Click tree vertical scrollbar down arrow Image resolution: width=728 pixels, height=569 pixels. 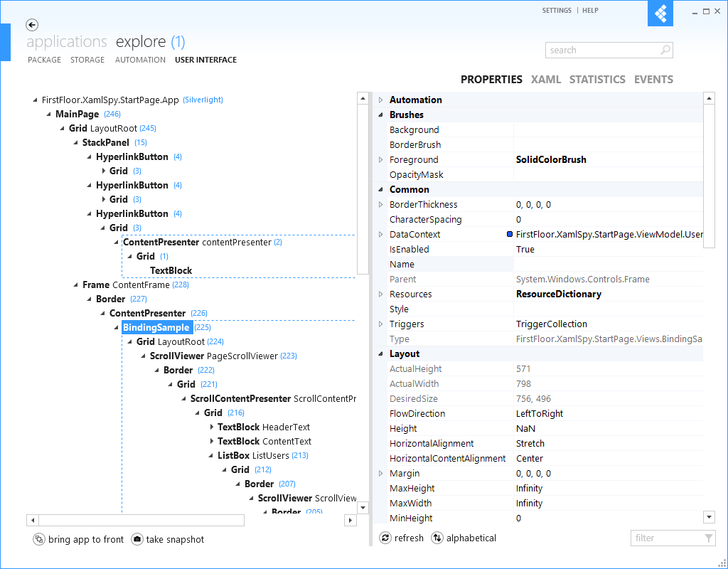[x=363, y=507]
